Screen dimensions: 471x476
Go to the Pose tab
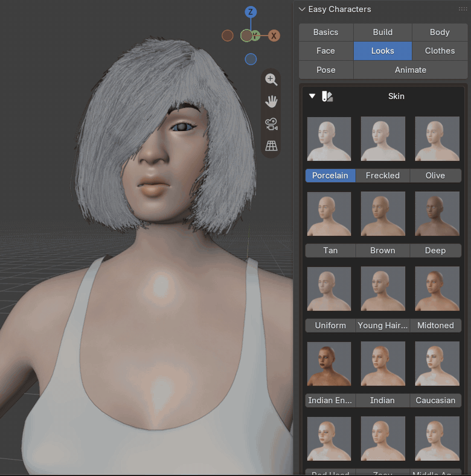tap(325, 70)
